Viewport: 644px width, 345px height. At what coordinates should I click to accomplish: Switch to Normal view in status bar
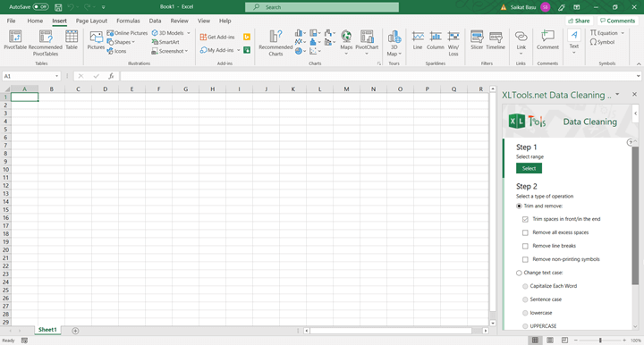tap(535, 340)
